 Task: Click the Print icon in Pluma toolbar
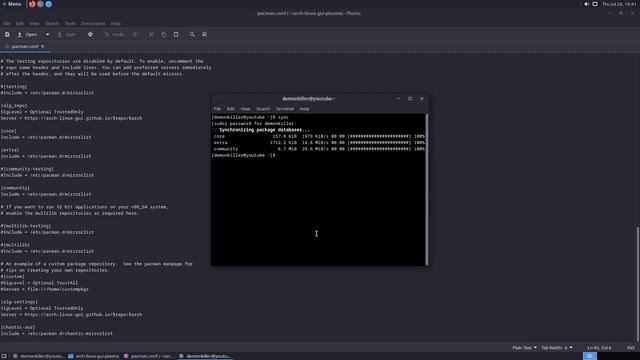click(x=90, y=35)
